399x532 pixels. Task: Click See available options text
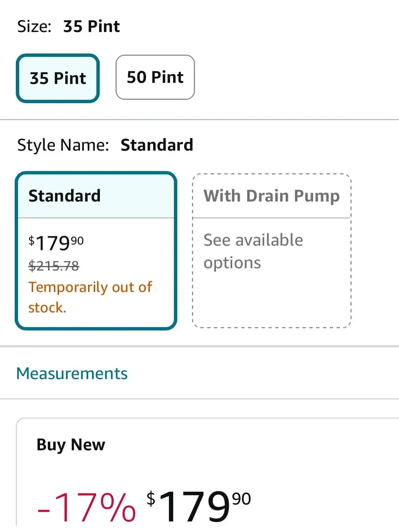(253, 251)
